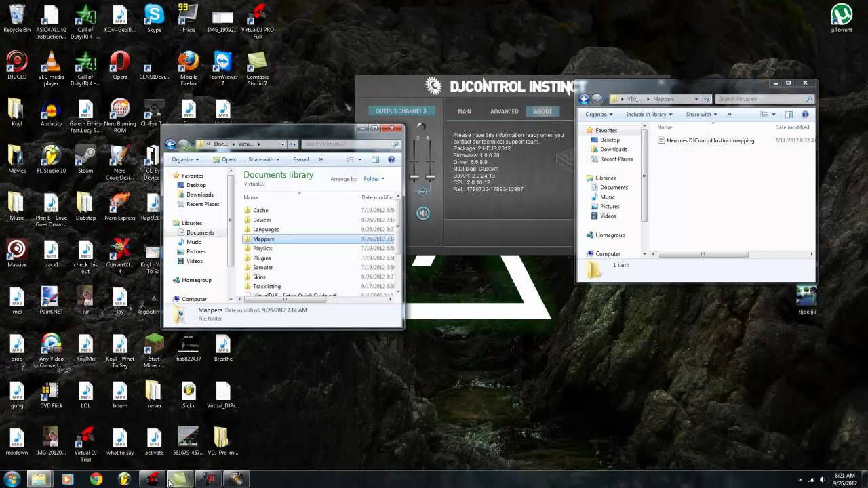Click the round knob above output faders

[420, 126]
